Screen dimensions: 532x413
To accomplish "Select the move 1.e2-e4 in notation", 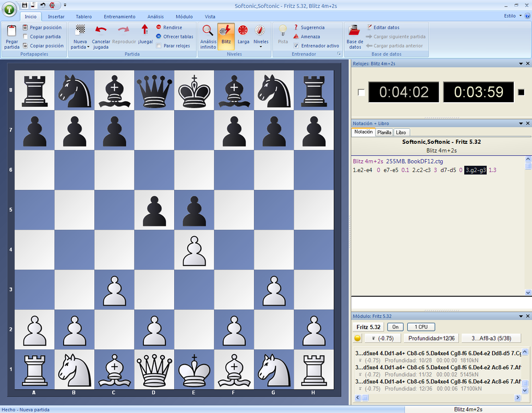I will (x=362, y=170).
